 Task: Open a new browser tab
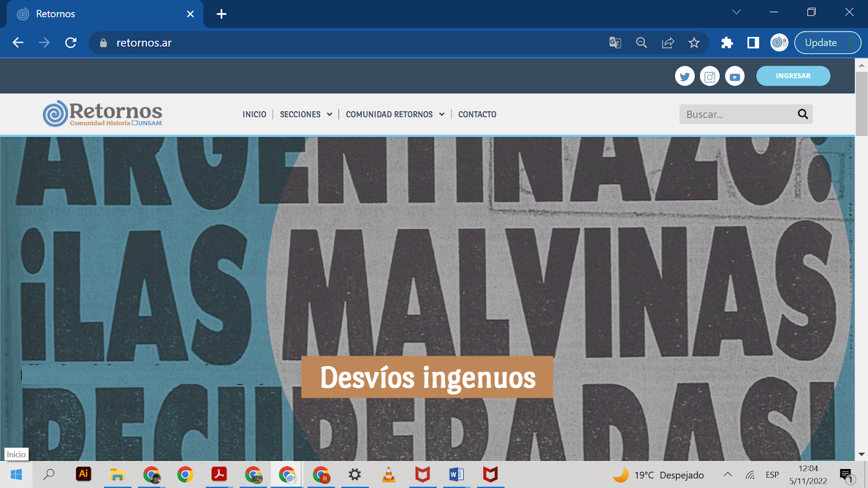click(x=221, y=14)
